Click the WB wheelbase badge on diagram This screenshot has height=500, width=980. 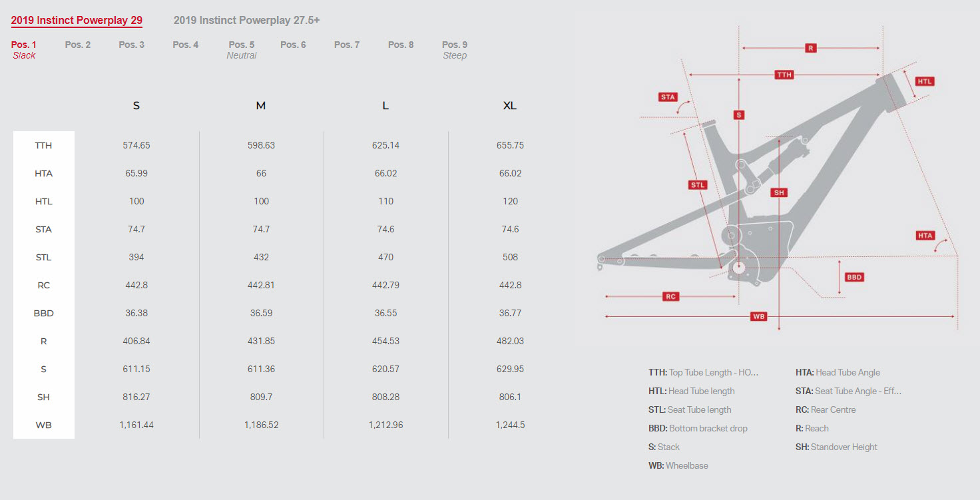pos(758,316)
